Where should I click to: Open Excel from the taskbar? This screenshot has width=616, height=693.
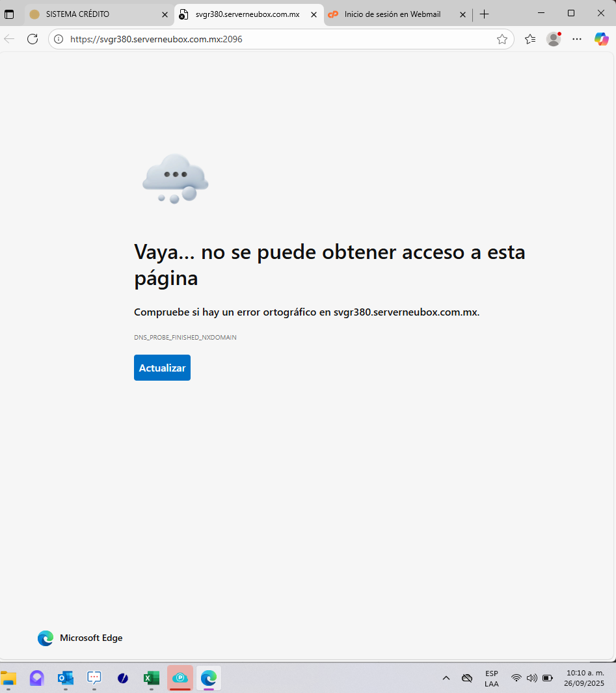[x=151, y=678]
